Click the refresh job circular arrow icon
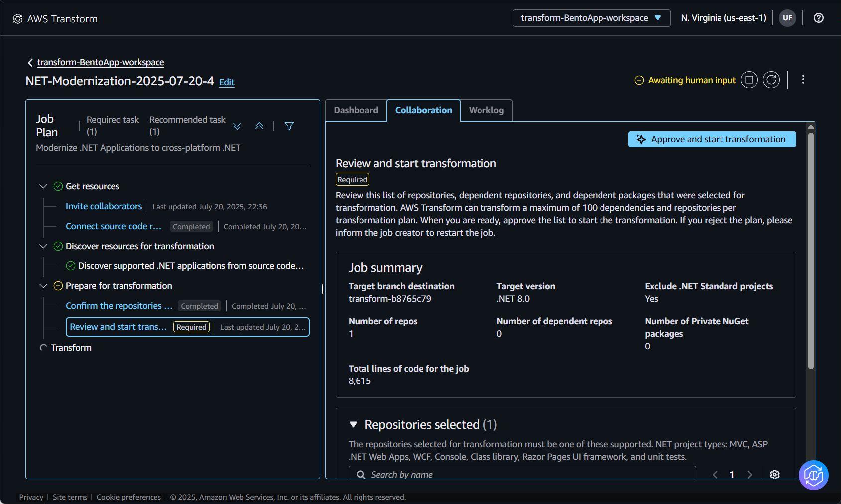 click(771, 80)
